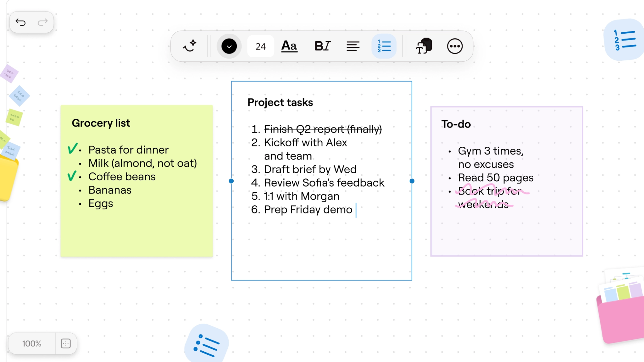Click the Project tasks heading
Screen dimensions: 644x362
(x=280, y=103)
